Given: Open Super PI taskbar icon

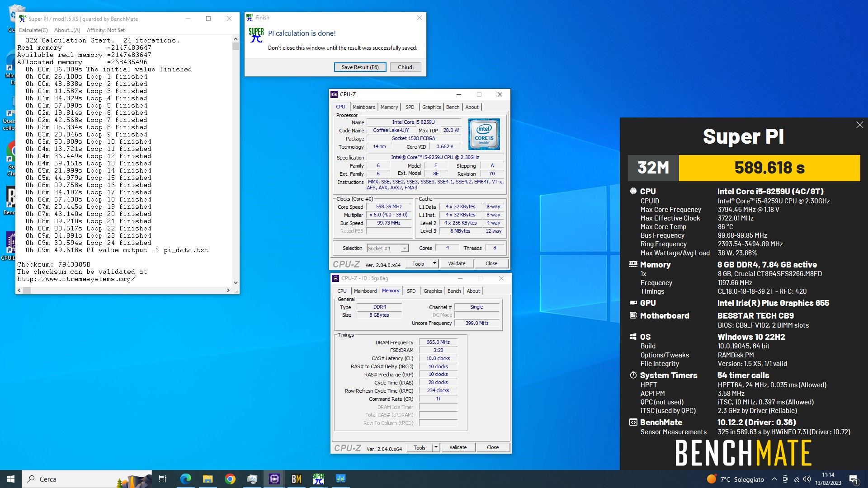Looking at the screenshot, I should (318, 479).
